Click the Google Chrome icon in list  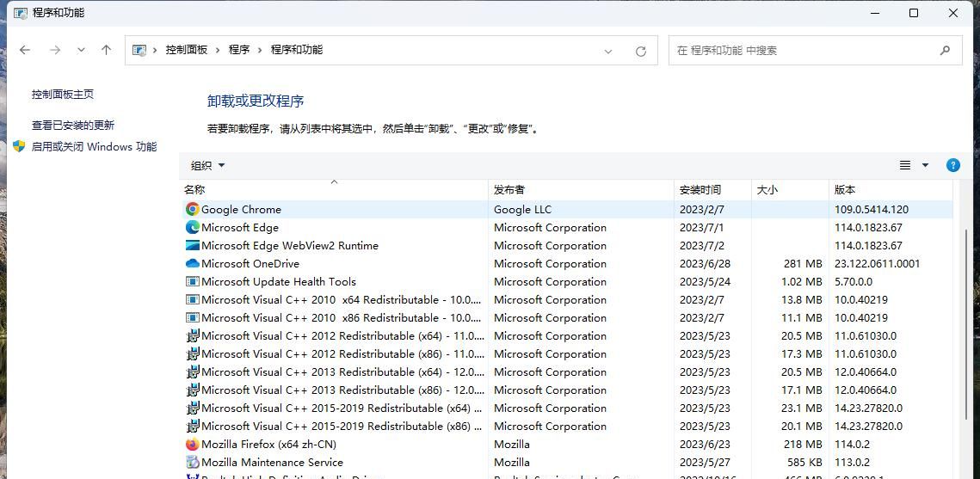click(x=193, y=209)
